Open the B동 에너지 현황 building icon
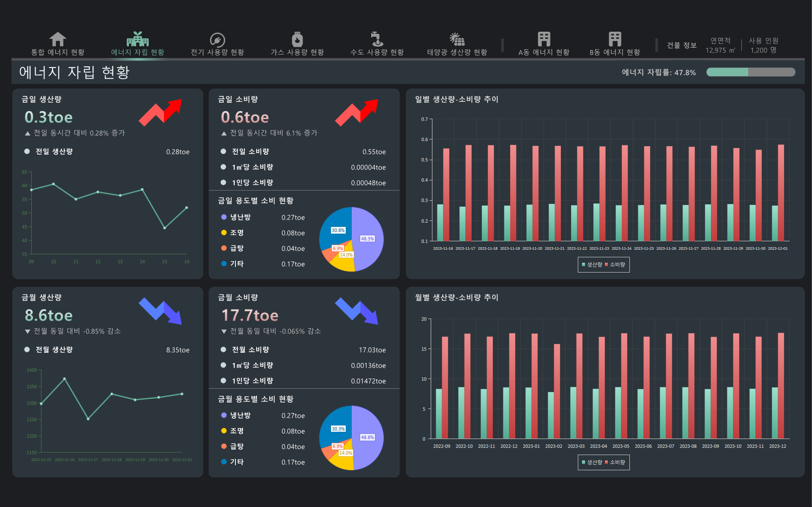The width and height of the screenshot is (812, 507). [615, 39]
